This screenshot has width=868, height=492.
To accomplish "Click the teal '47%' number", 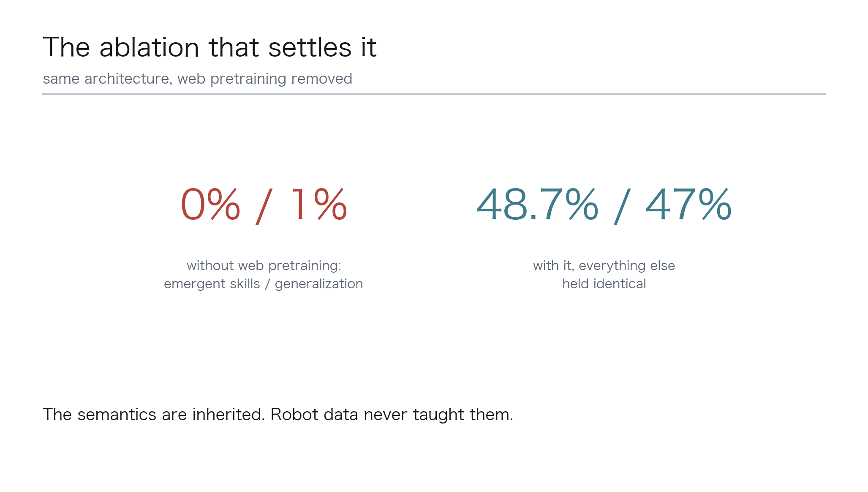I will (688, 205).
